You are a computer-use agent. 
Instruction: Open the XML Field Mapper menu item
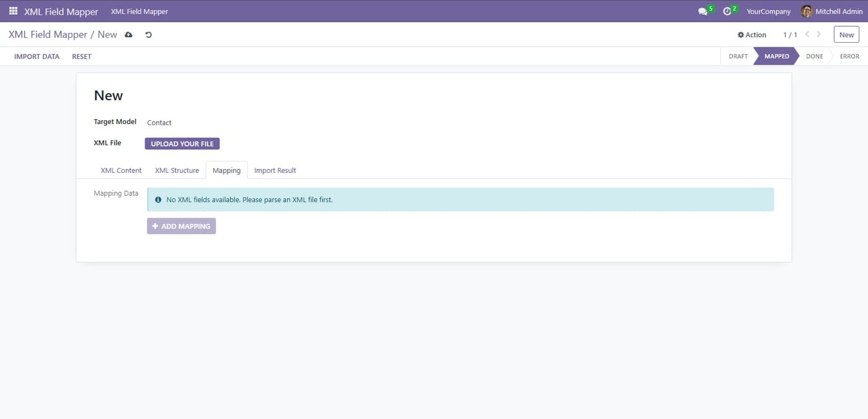pyautogui.click(x=139, y=11)
